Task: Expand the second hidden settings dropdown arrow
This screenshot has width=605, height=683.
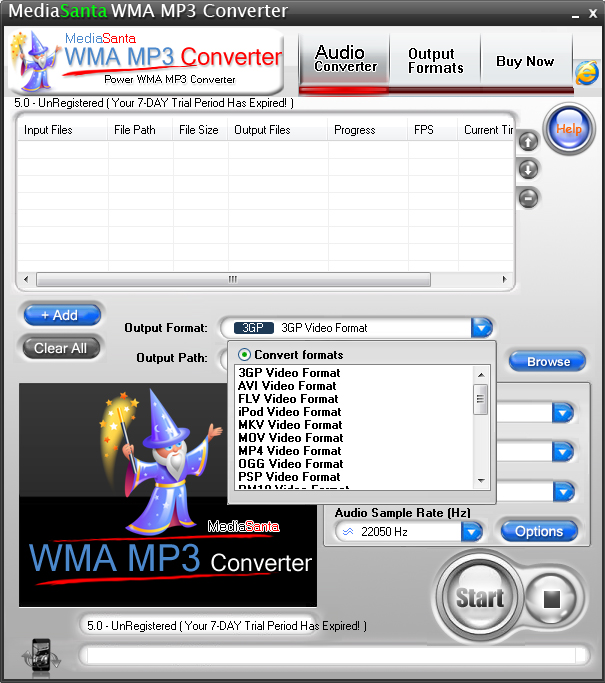Action: tap(563, 452)
